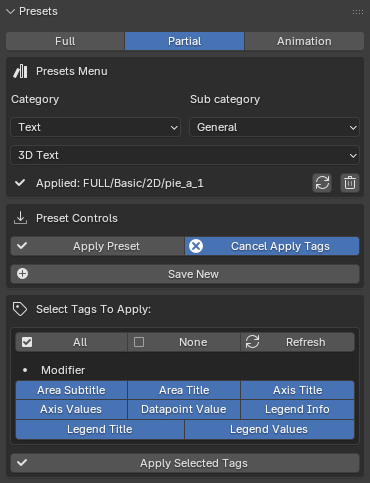
Task: Switch to the Full presets tab
Action: pos(65,41)
